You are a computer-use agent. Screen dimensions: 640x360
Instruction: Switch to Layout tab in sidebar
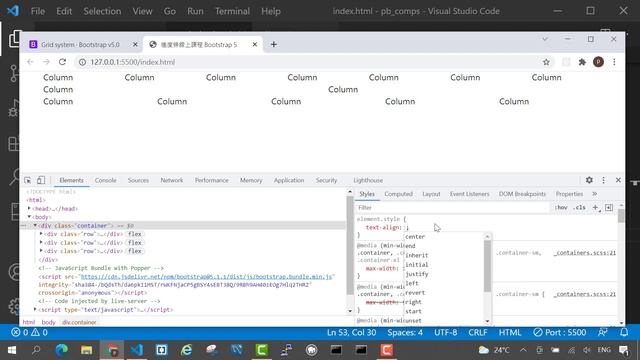[x=431, y=194]
